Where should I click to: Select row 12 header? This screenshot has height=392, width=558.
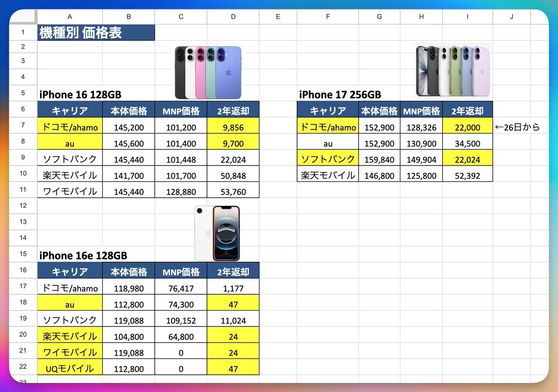(23, 206)
